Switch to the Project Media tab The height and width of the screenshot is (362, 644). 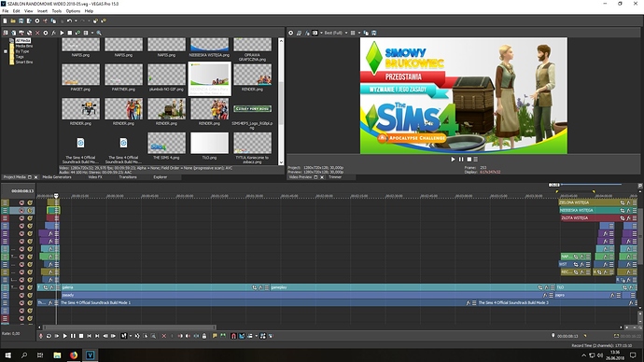point(14,177)
